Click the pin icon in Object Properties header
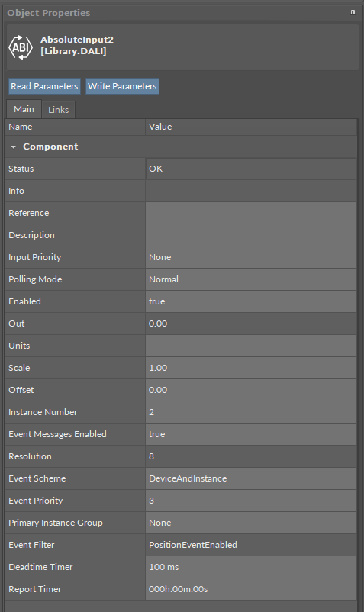This screenshot has height=612, width=364. click(353, 13)
